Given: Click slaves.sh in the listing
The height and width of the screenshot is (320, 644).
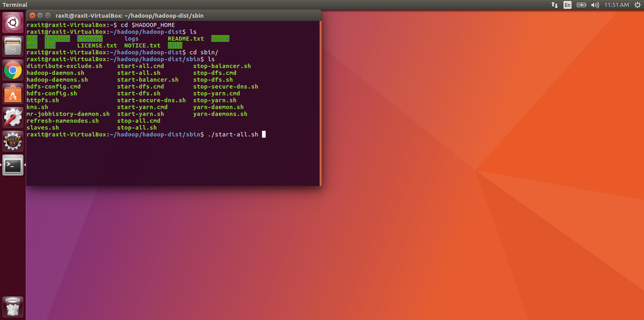Looking at the screenshot, I should [43, 128].
